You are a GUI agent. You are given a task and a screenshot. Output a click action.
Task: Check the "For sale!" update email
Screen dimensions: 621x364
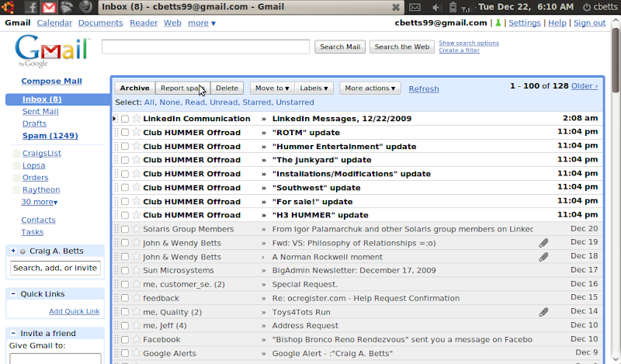click(x=125, y=202)
